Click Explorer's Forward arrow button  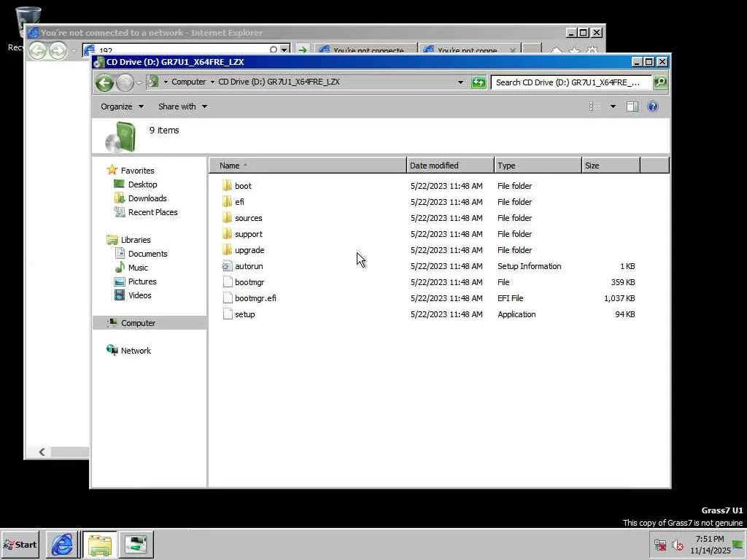125,83
